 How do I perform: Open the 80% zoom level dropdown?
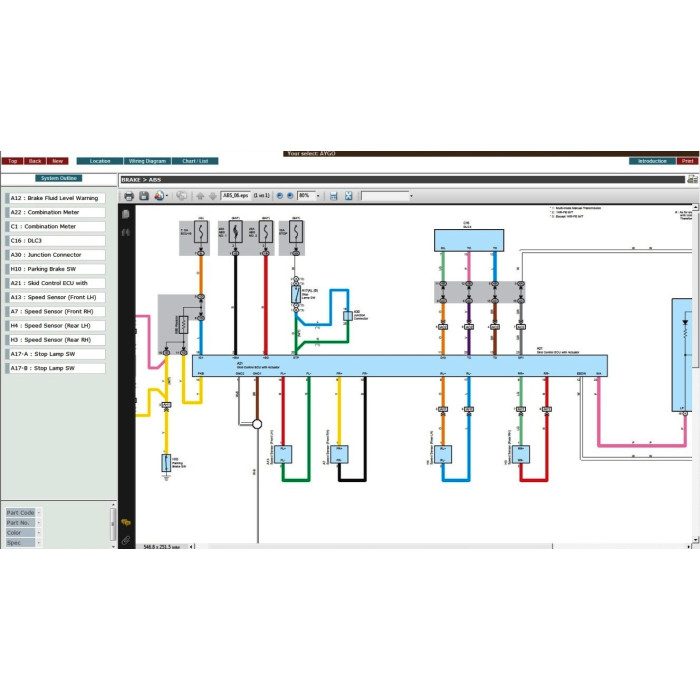[x=318, y=196]
